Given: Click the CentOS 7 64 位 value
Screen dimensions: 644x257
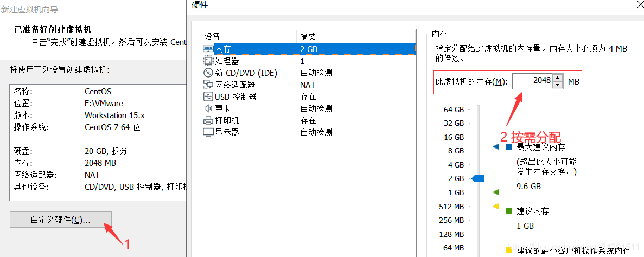Looking at the screenshot, I should (x=112, y=127).
